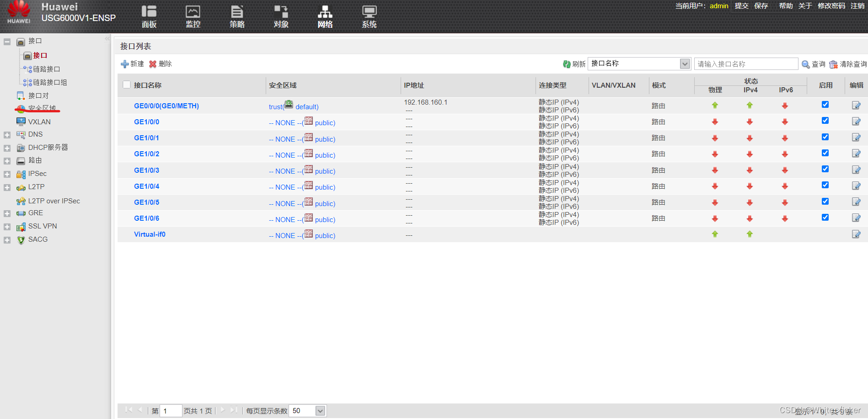Click the edit icon for GE1/0/3
This screenshot has height=419, width=868.
click(x=856, y=170)
